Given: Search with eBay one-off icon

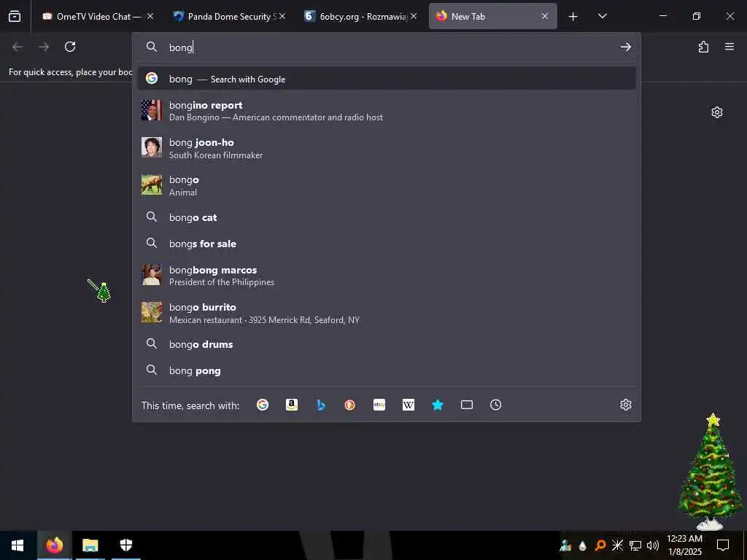Looking at the screenshot, I should [379, 405].
